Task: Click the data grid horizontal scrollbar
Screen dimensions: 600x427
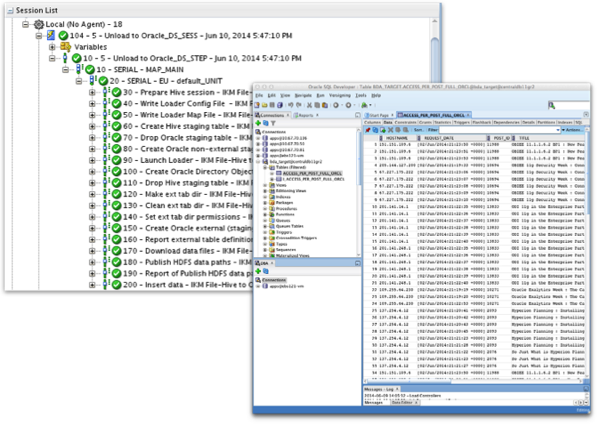Action: (473, 381)
